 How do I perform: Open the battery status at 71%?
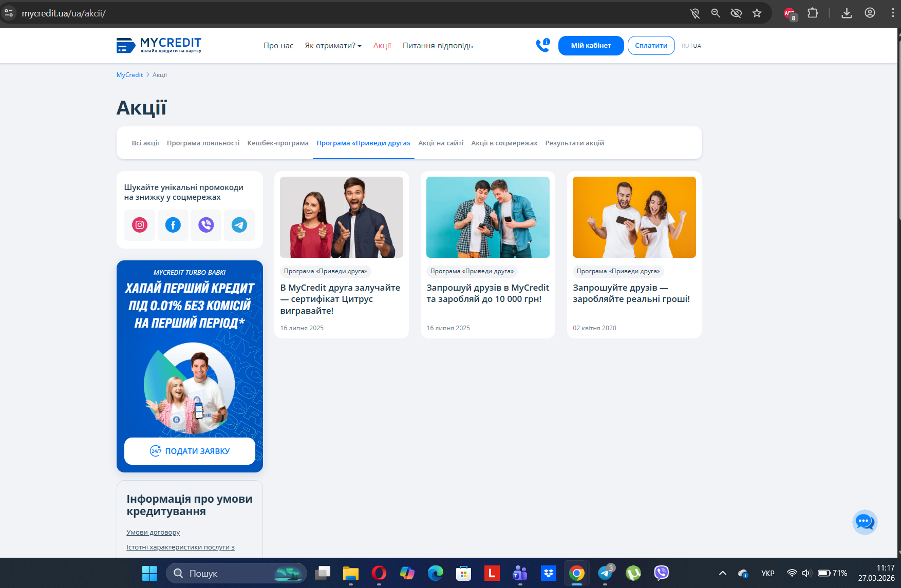(x=832, y=573)
